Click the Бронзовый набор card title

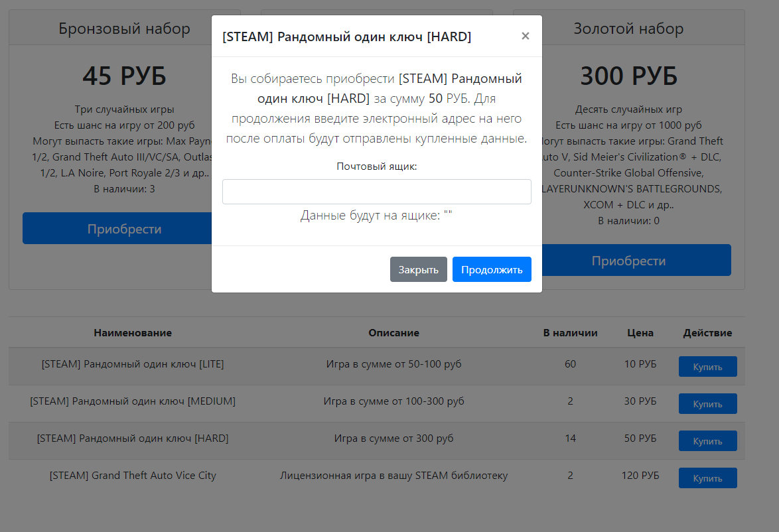(x=124, y=29)
